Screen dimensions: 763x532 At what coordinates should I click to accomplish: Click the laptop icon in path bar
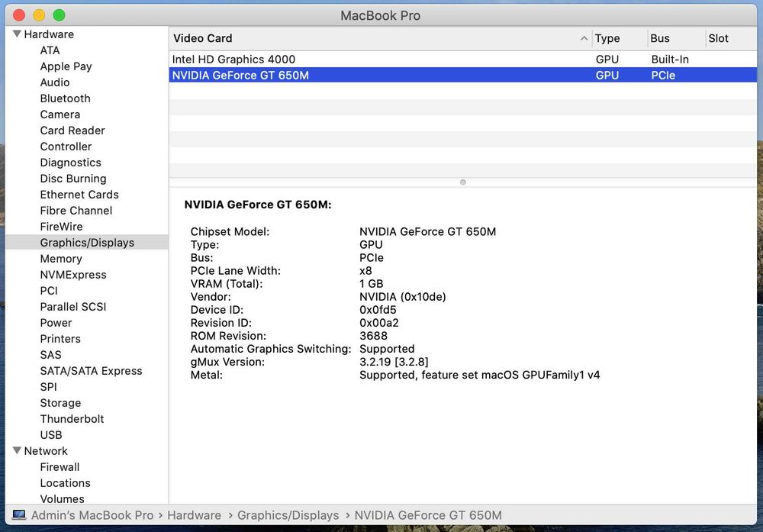click(19, 515)
